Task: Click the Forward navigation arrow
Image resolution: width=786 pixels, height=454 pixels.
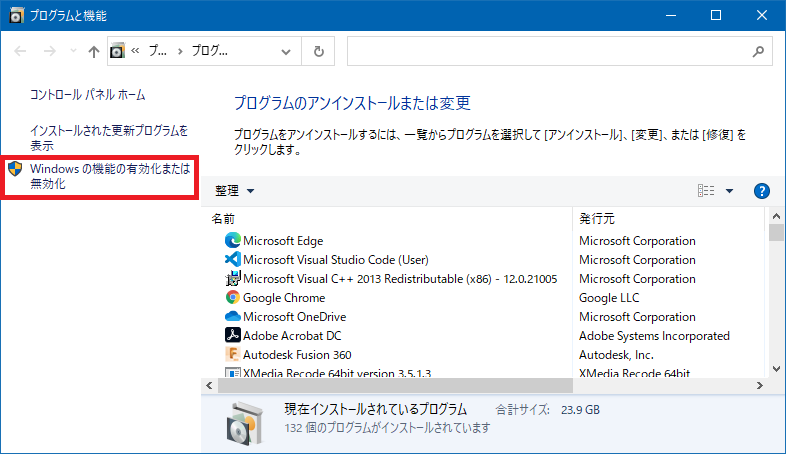Action: (50, 51)
